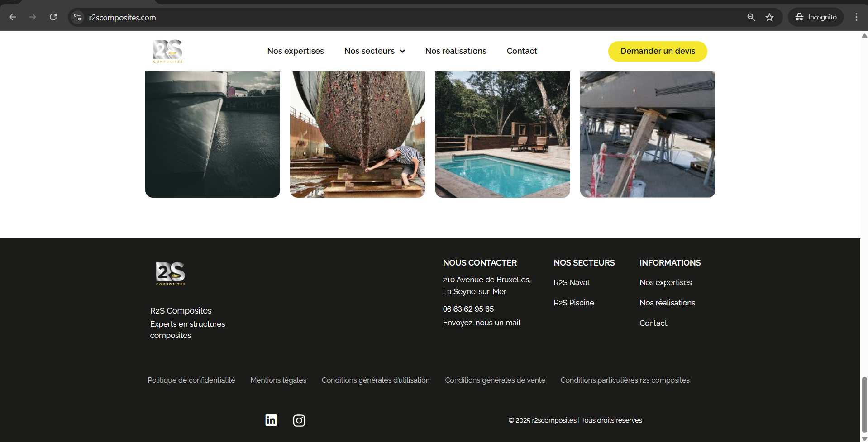
Task: Open the hull scraping worker photo
Action: coord(358,134)
